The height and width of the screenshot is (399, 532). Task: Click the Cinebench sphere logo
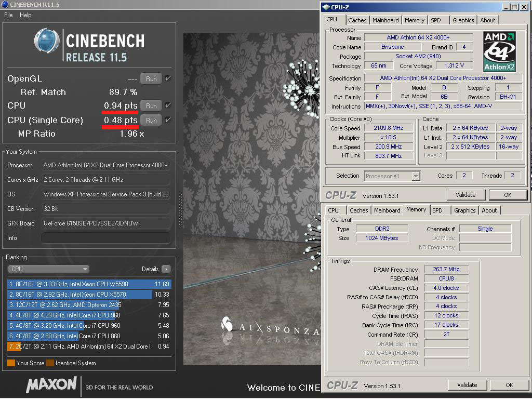pyautogui.click(x=47, y=41)
